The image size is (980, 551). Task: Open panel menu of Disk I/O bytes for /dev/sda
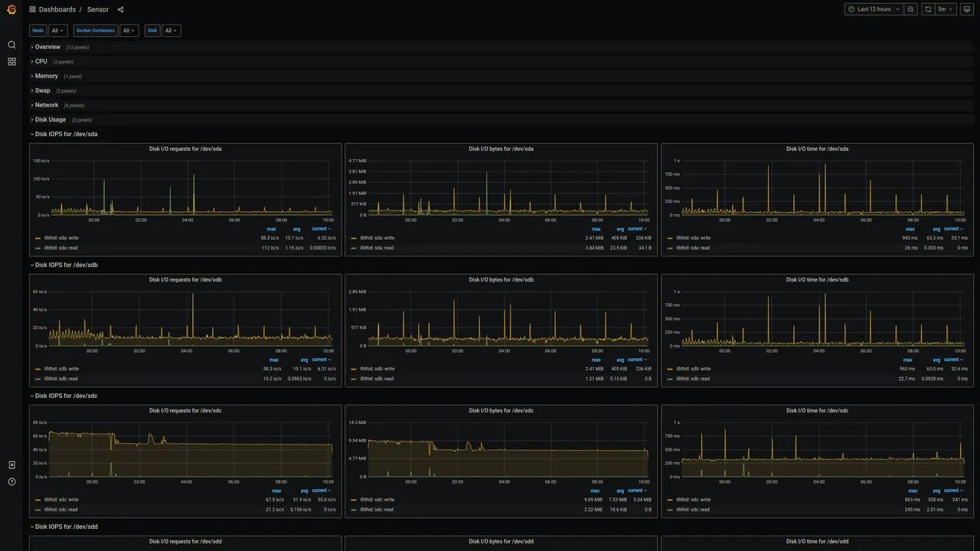[x=501, y=149]
